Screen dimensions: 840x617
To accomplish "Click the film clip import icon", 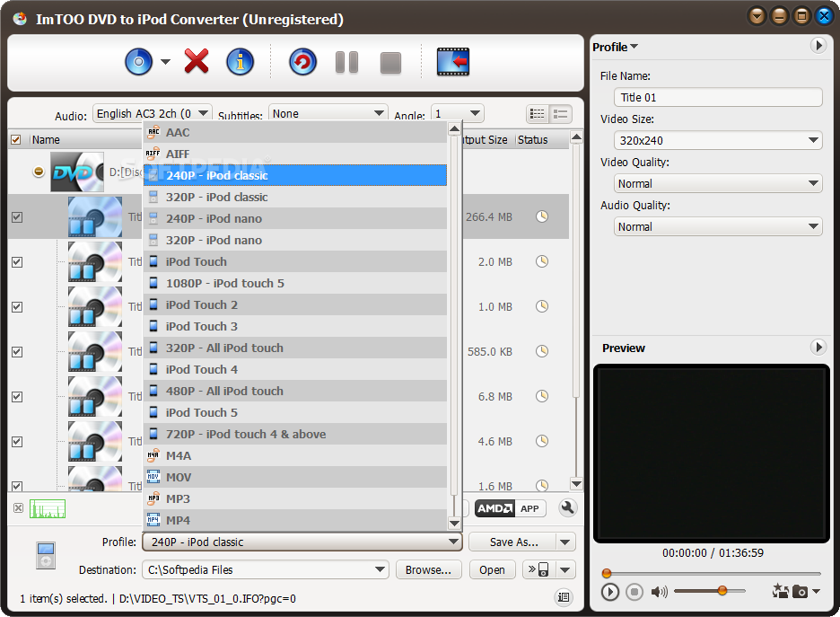I will point(453,62).
